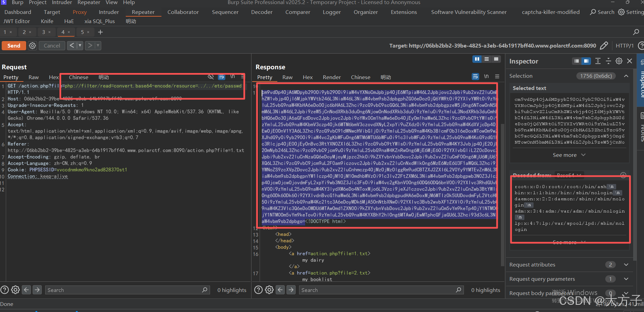Screen dimensions: 644x312
Task: Open the JWT Editor tab
Action: (17, 21)
